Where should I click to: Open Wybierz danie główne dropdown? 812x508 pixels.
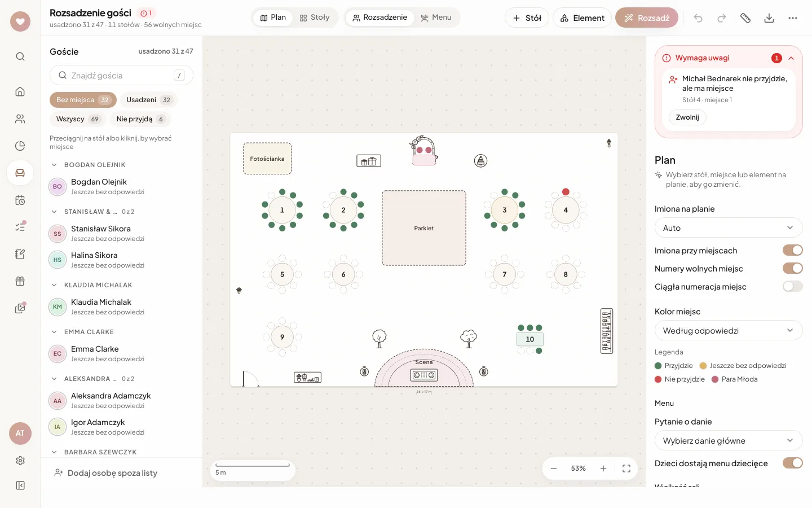pyautogui.click(x=729, y=440)
